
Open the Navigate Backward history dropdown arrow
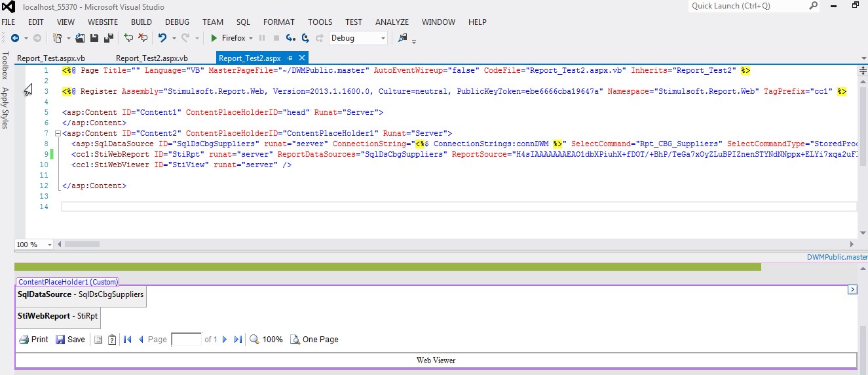coord(26,38)
